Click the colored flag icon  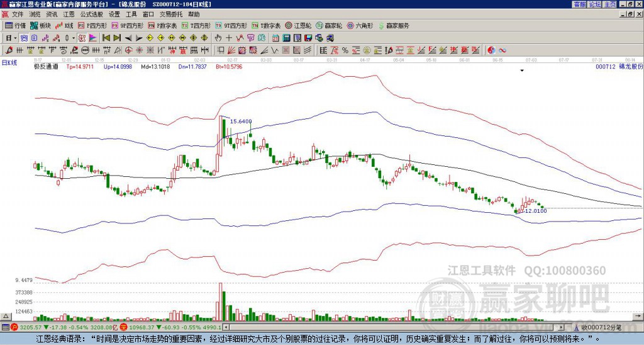click(93, 38)
